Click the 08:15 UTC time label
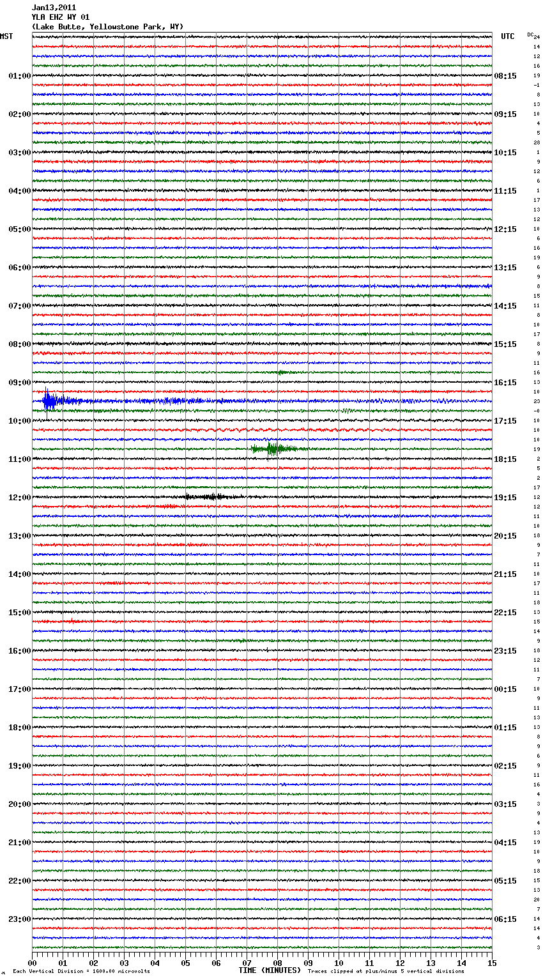The image size is (543, 980). tap(505, 76)
